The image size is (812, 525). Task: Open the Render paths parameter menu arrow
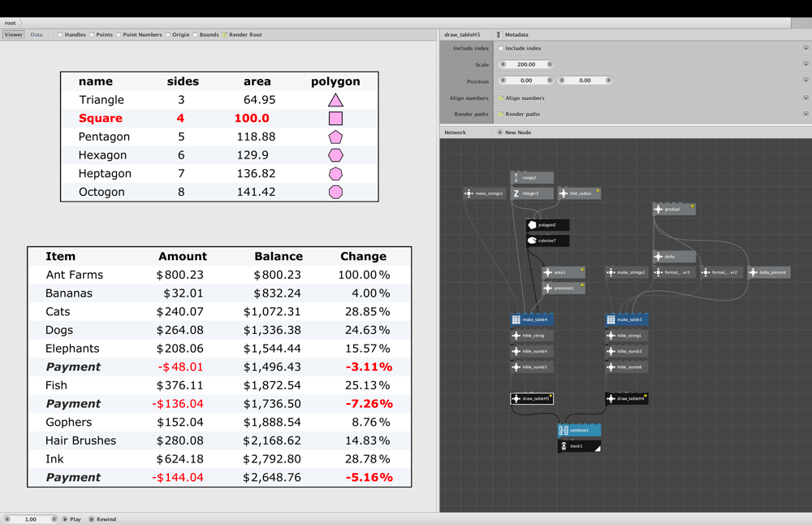coord(806,114)
